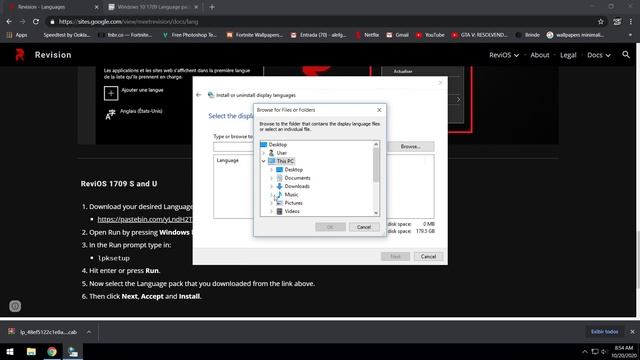The height and width of the screenshot is (360, 640).
Task: Open the Legal page
Action: [568, 55]
